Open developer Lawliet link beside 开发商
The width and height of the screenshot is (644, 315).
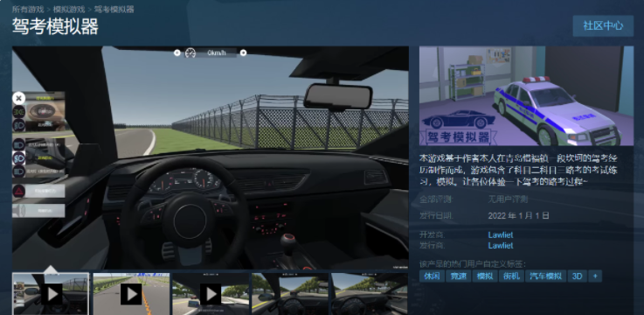coord(500,234)
